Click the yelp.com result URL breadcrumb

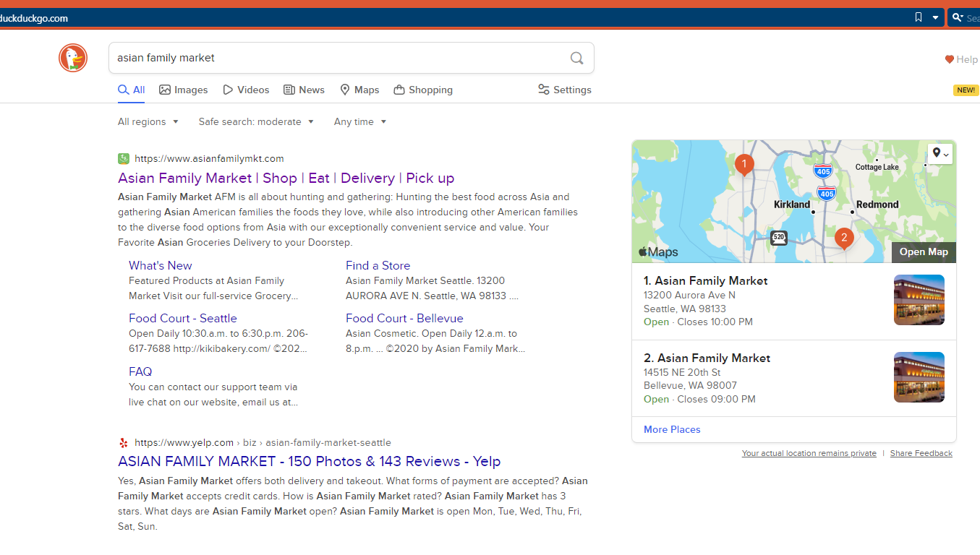263,442
